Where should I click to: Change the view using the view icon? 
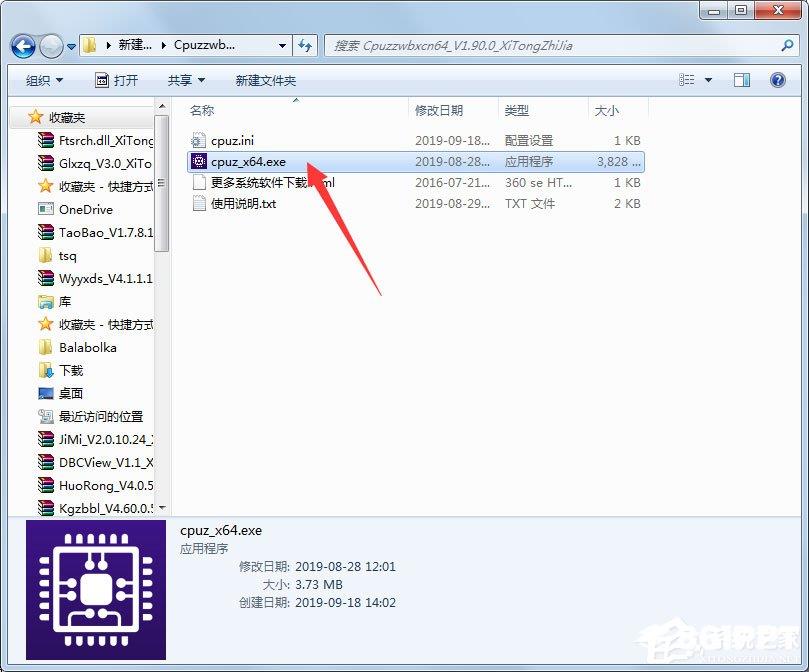tap(687, 80)
